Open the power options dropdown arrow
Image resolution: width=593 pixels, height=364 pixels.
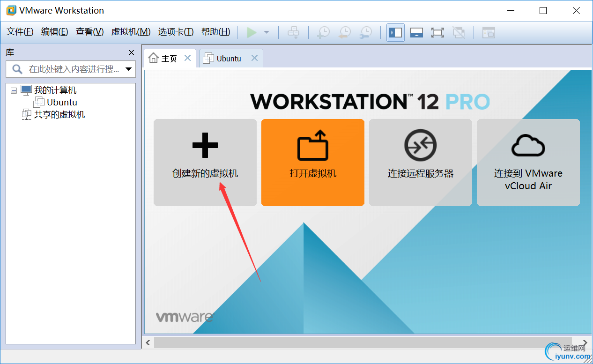coord(267,32)
